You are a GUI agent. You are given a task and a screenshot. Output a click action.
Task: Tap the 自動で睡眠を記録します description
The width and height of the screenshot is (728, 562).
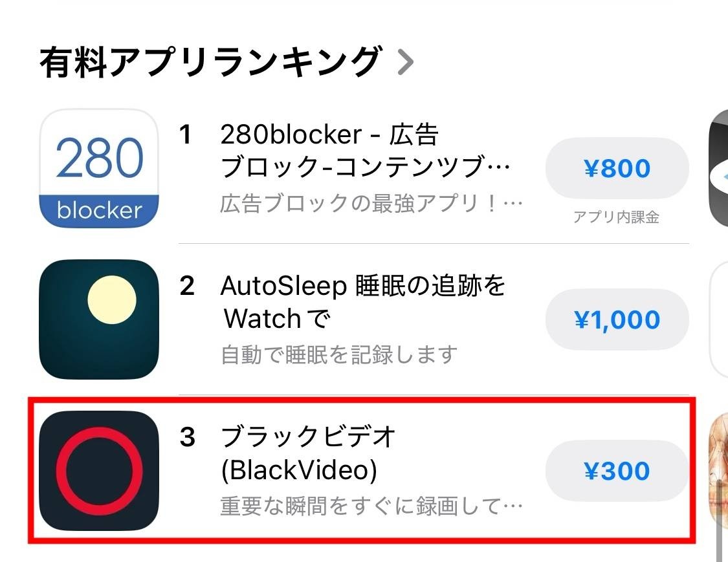(x=339, y=354)
